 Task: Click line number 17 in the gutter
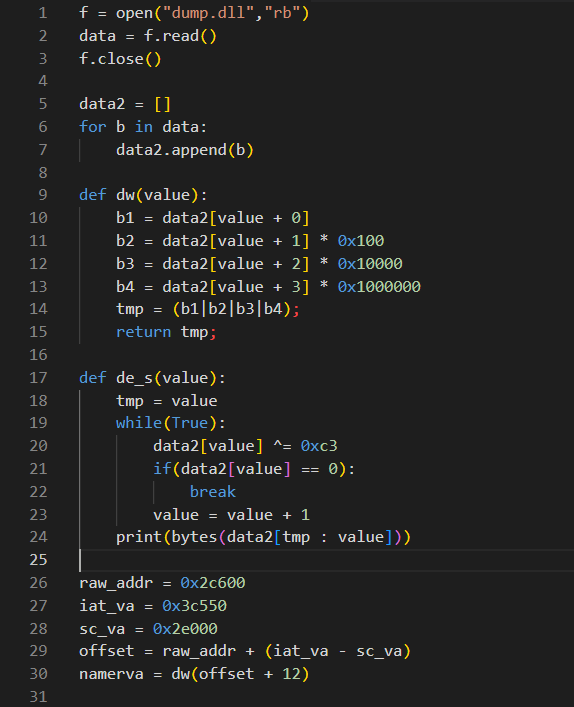coord(38,377)
